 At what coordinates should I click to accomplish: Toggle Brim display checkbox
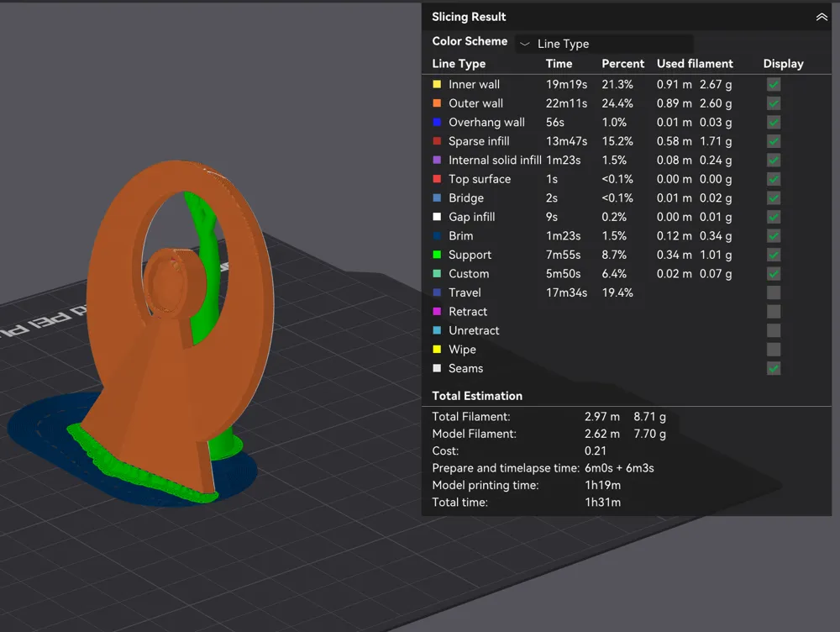point(773,236)
